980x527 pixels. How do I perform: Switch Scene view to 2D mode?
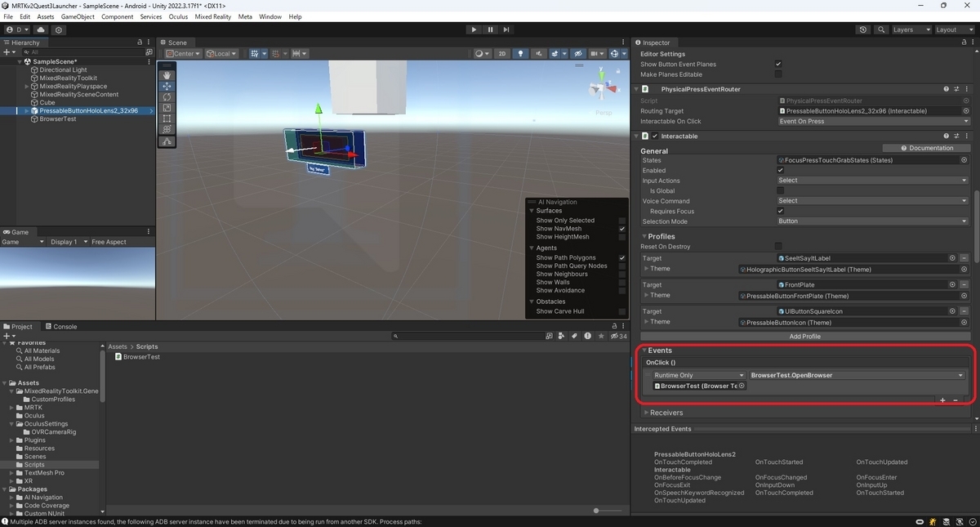[x=501, y=53]
